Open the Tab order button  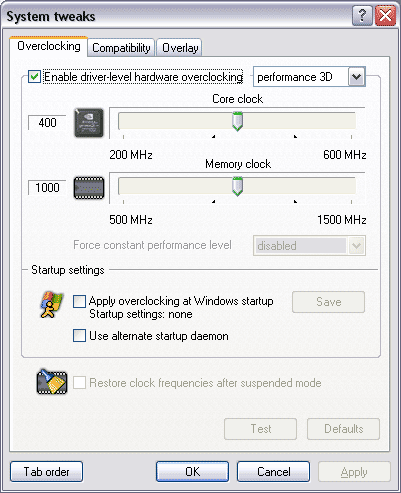[46, 471]
